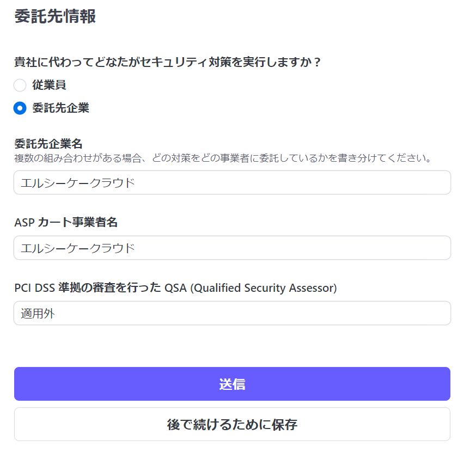476x453 pixels.
Task: Click the 委託先企業 option label text
Action: (x=60, y=108)
